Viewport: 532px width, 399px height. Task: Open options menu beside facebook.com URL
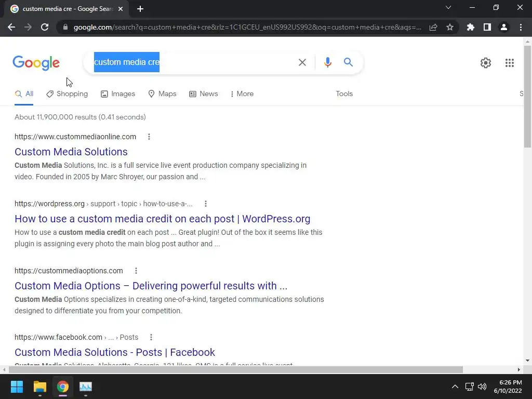(x=151, y=337)
